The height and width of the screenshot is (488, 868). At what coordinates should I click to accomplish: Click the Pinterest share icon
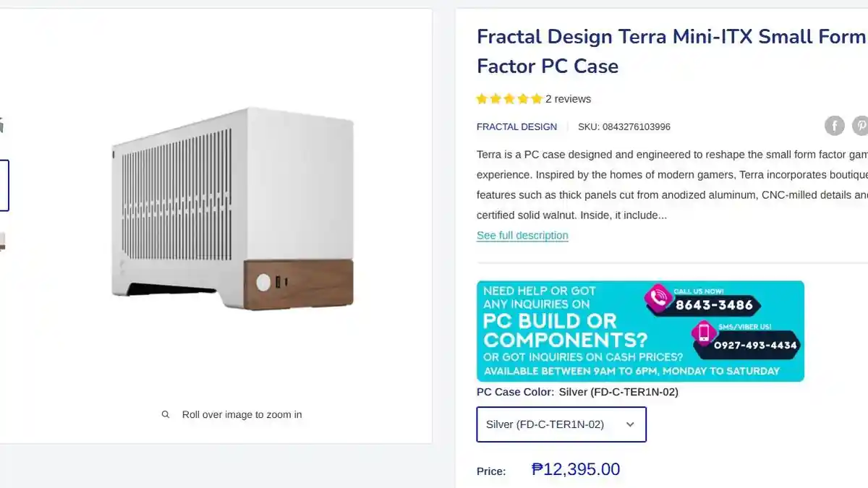pyautogui.click(x=860, y=126)
